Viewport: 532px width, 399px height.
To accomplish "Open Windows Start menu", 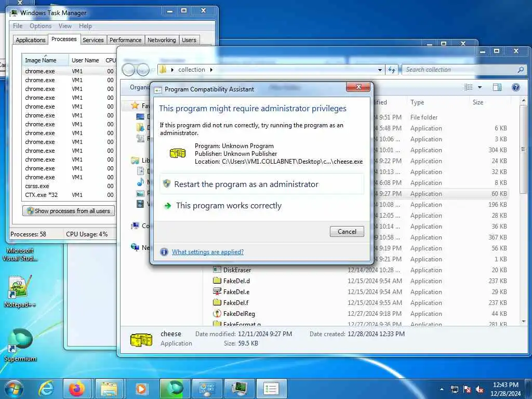I will tap(13, 389).
